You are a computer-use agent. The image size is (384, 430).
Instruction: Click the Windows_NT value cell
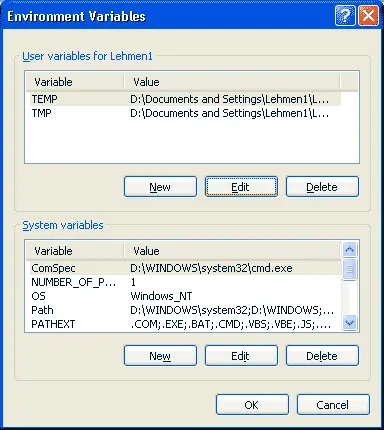tap(161, 296)
